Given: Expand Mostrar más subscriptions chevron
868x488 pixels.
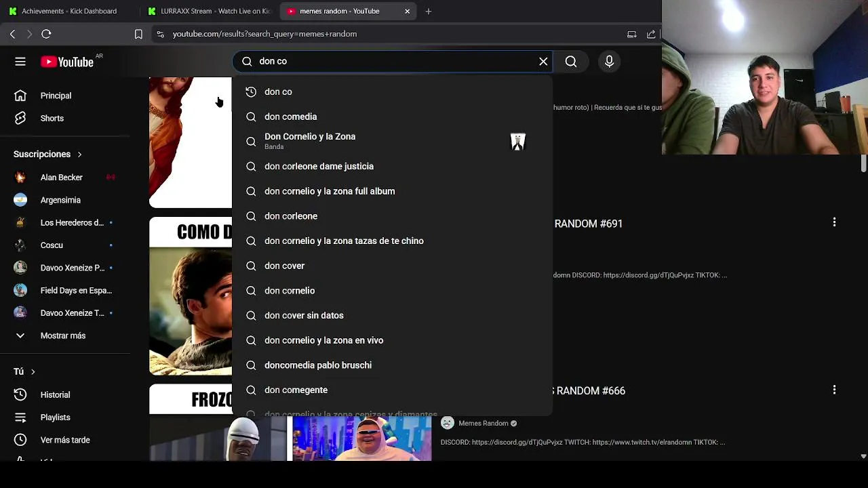Looking at the screenshot, I should [x=20, y=335].
